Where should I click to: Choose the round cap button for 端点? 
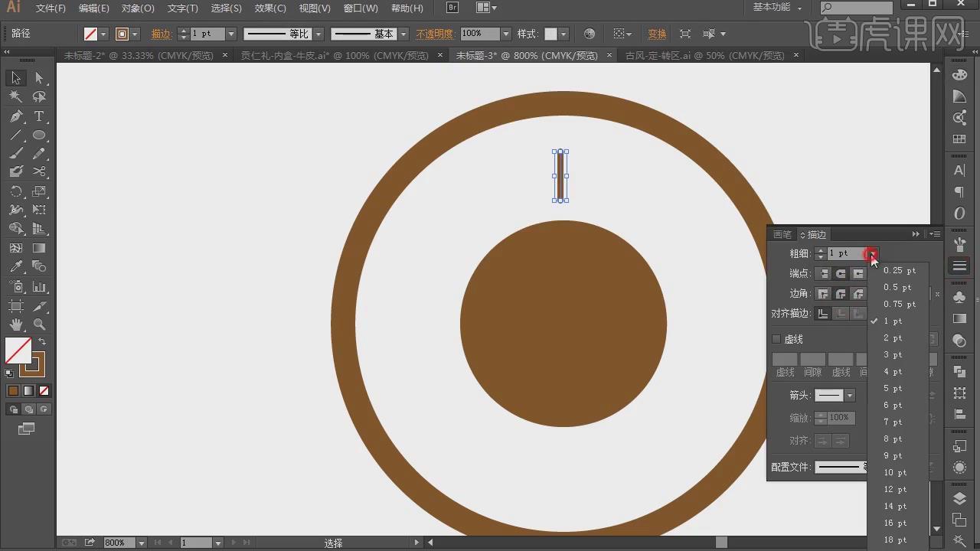841,273
